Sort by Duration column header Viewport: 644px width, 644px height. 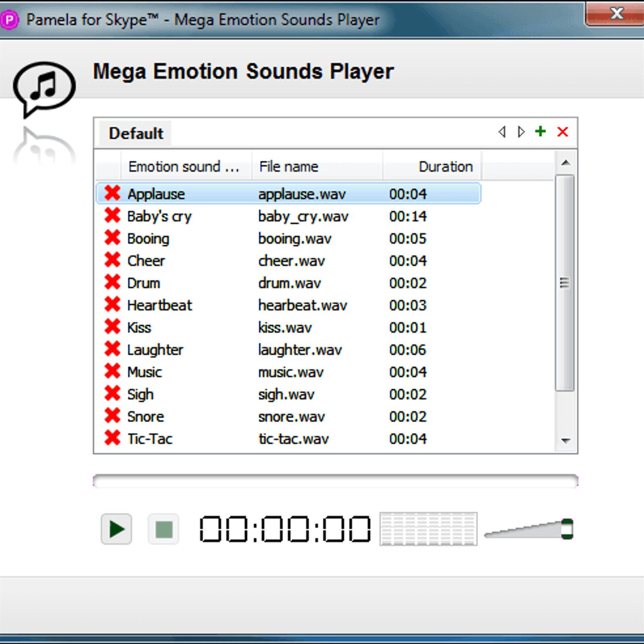point(432,166)
